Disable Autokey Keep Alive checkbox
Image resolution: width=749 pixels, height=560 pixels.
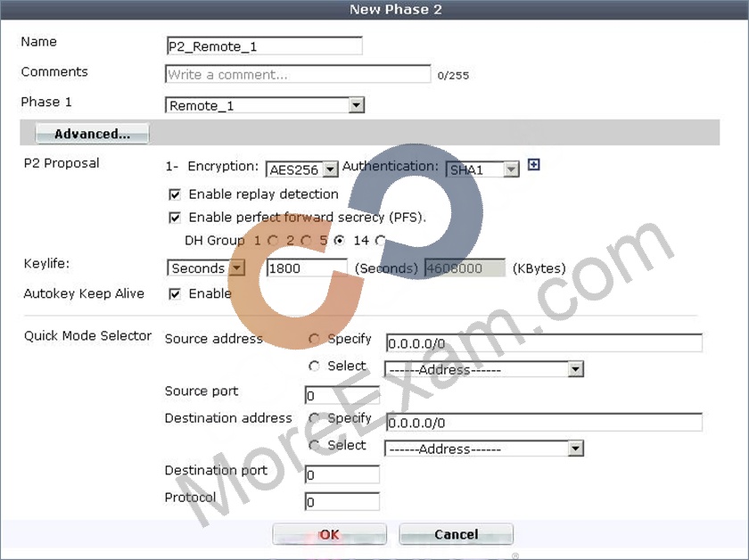[175, 294]
